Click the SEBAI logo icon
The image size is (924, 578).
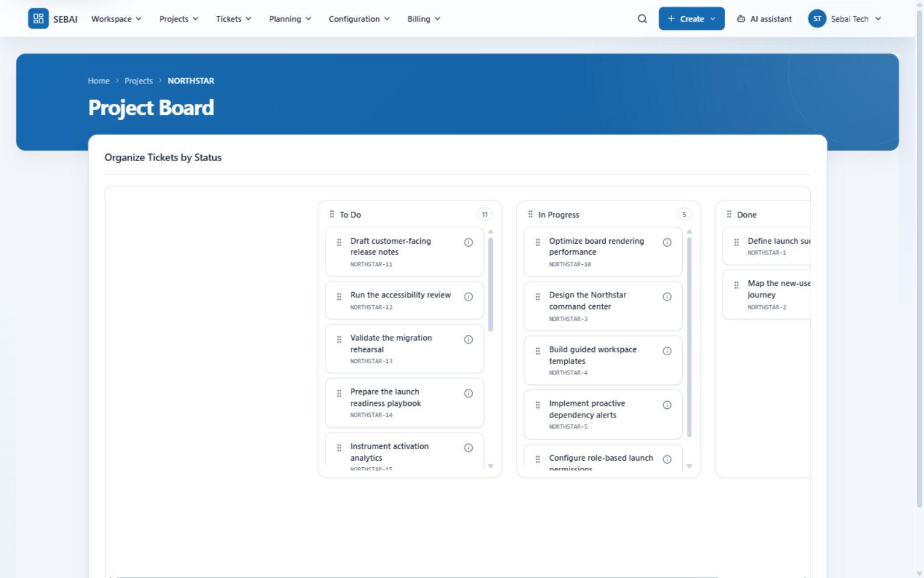(38, 19)
